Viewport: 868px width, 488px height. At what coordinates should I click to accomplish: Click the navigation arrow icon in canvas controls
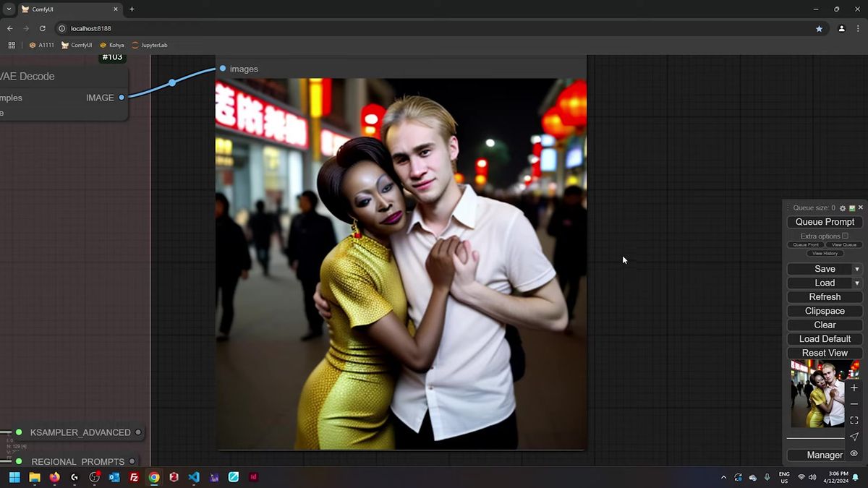click(x=854, y=437)
